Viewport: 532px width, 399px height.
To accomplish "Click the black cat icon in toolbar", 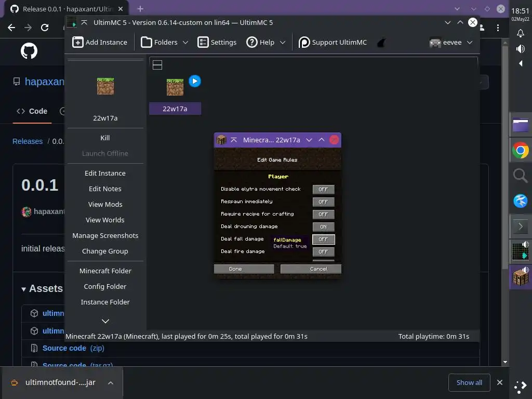I will pyautogui.click(x=381, y=43).
